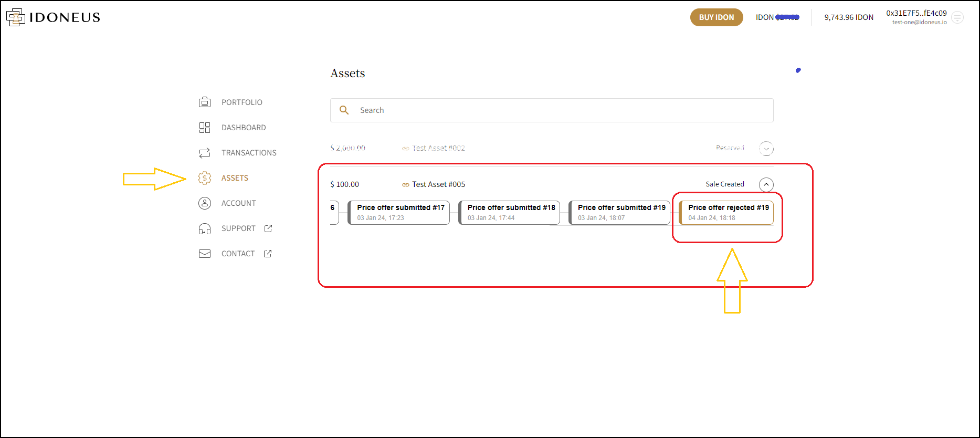Image resolution: width=980 pixels, height=438 pixels.
Task: Click the Dashboard grid icon
Action: (x=205, y=128)
